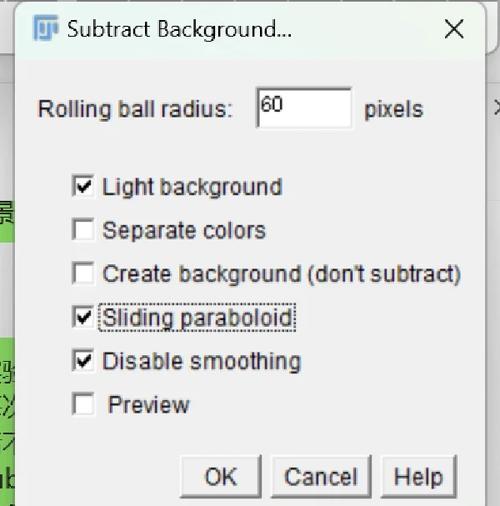Viewport: 500px width, 506px height.
Task: Check Create background (don't subtract)
Action: tap(83, 273)
